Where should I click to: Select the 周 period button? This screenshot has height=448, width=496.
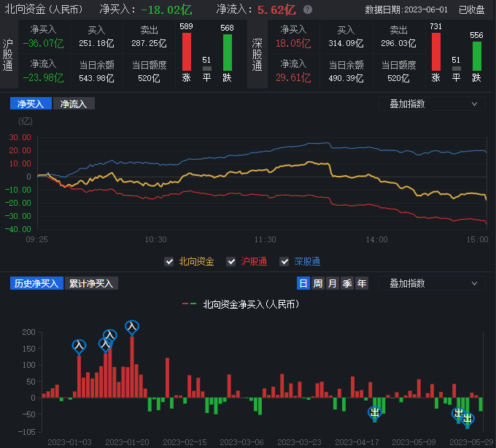tap(318, 283)
